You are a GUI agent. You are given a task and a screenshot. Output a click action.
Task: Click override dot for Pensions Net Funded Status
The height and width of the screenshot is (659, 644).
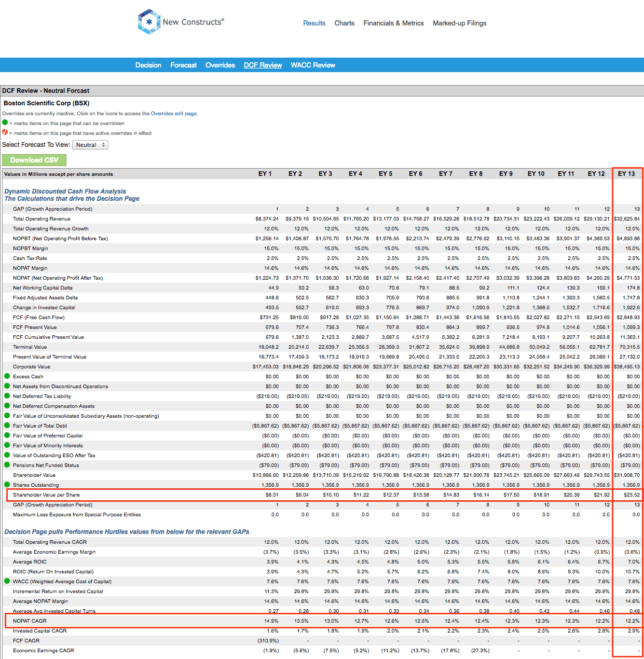point(7,465)
